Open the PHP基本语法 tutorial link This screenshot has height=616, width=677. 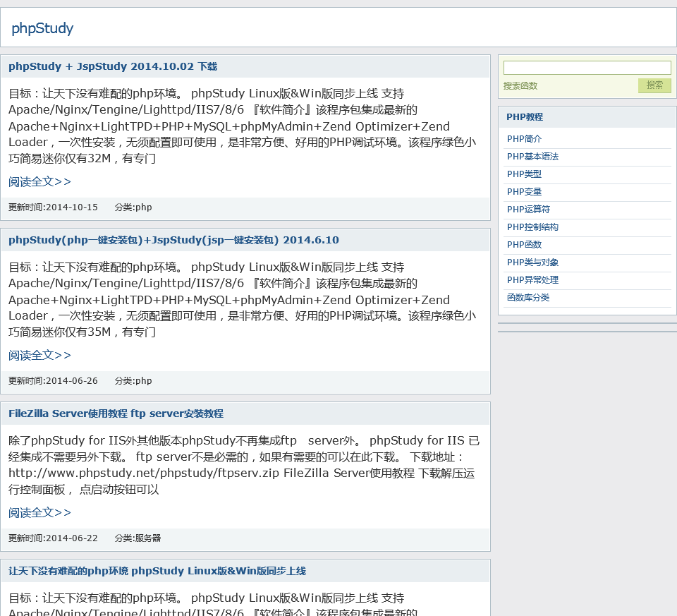coord(533,157)
